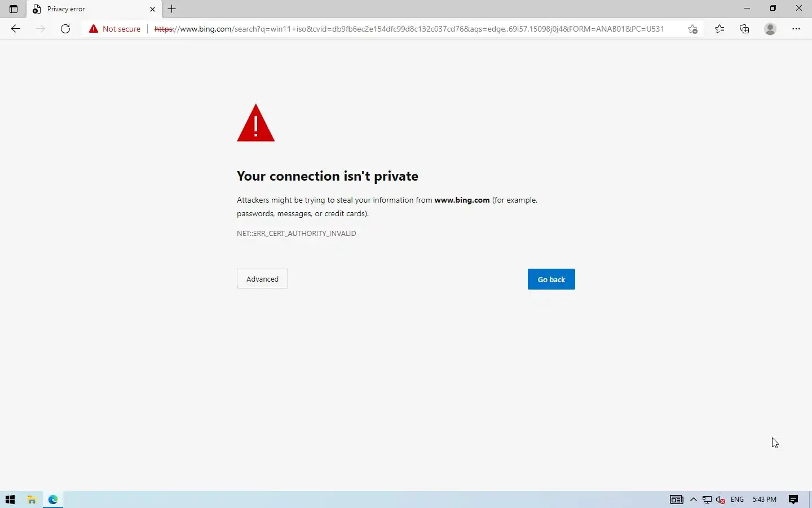Open the Favorites list icon
The width and height of the screenshot is (812, 508).
pos(720,29)
